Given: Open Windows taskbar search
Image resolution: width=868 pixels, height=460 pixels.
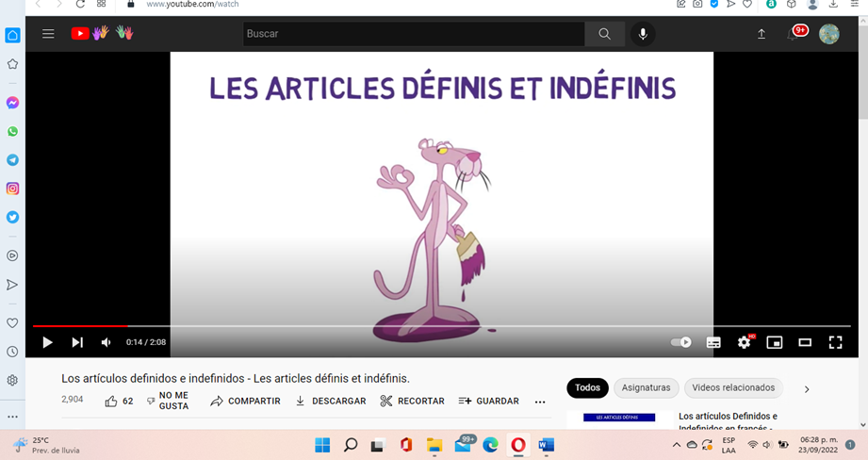Looking at the screenshot, I should tap(351, 445).
